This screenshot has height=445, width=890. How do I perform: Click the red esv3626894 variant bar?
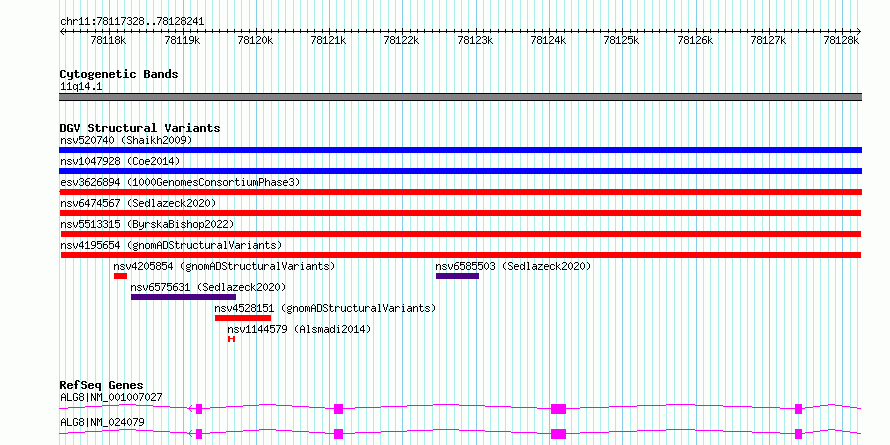[x=460, y=192]
